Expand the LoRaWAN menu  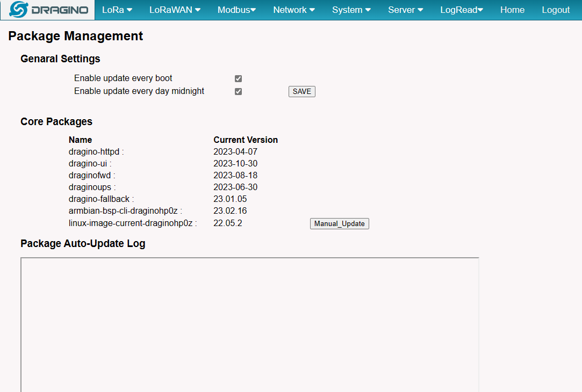[x=175, y=10]
